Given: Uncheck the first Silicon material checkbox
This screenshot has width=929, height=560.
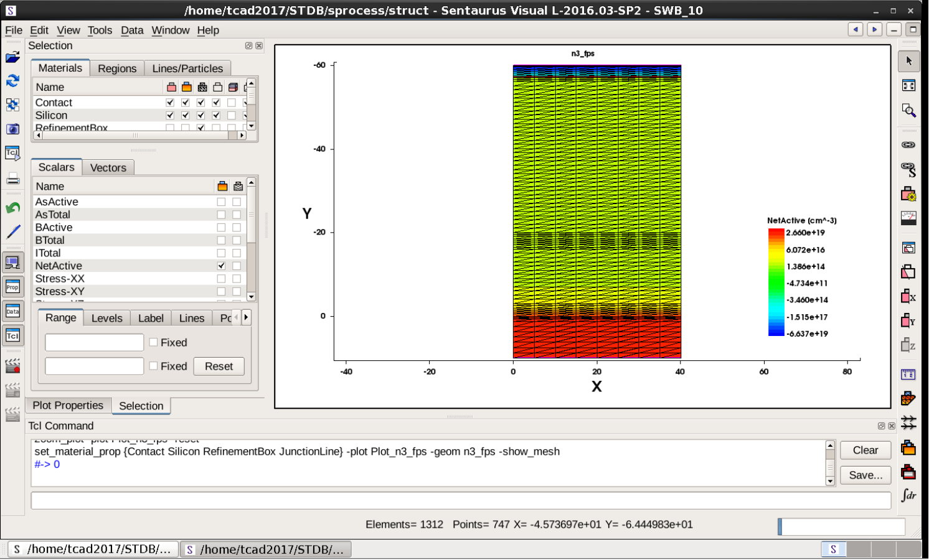Looking at the screenshot, I should pyautogui.click(x=170, y=115).
